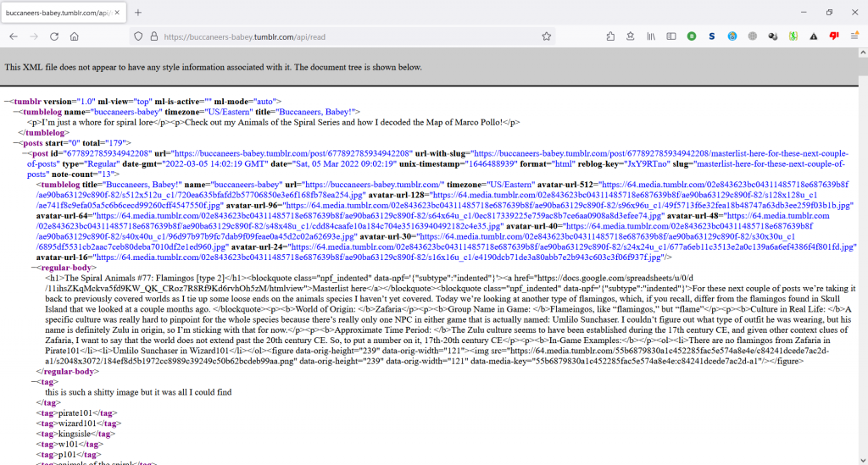Viewport: 868px width, 465px height.
Task: Collapse the root tumblr XML node
Action: coord(7,101)
